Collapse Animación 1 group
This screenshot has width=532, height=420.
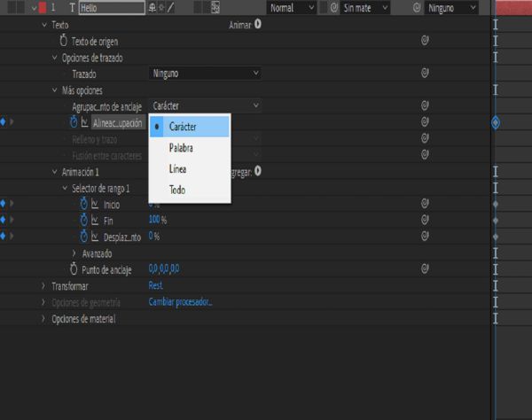54,172
